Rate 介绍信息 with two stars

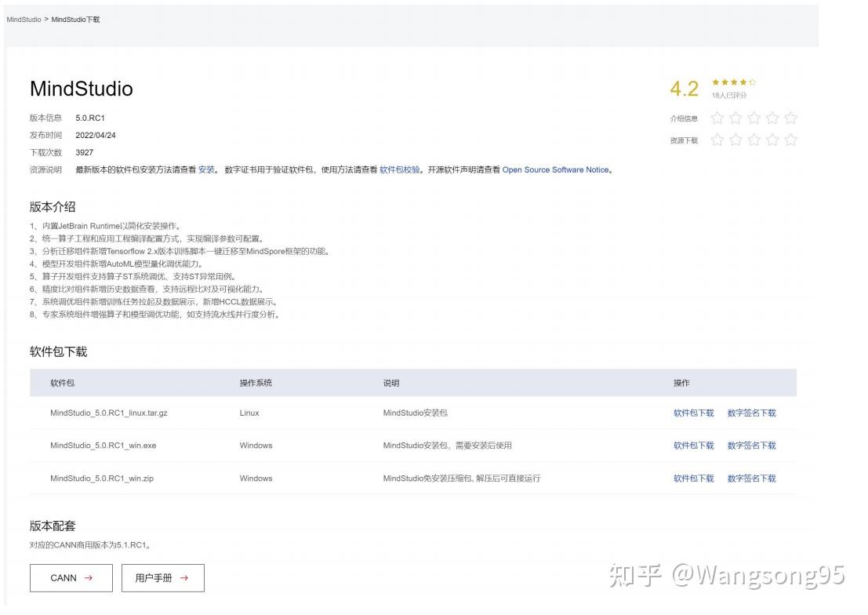tap(735, 118)
